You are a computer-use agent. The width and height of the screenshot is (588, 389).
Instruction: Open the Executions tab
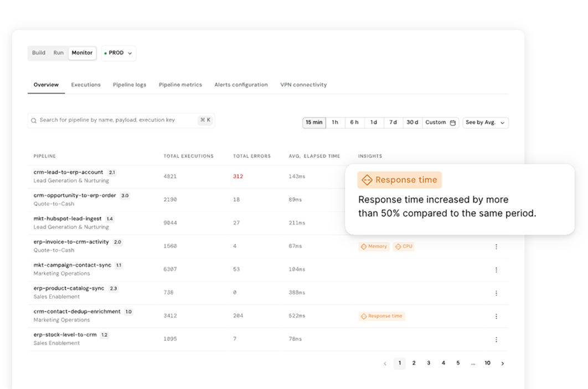coord(86,85)
